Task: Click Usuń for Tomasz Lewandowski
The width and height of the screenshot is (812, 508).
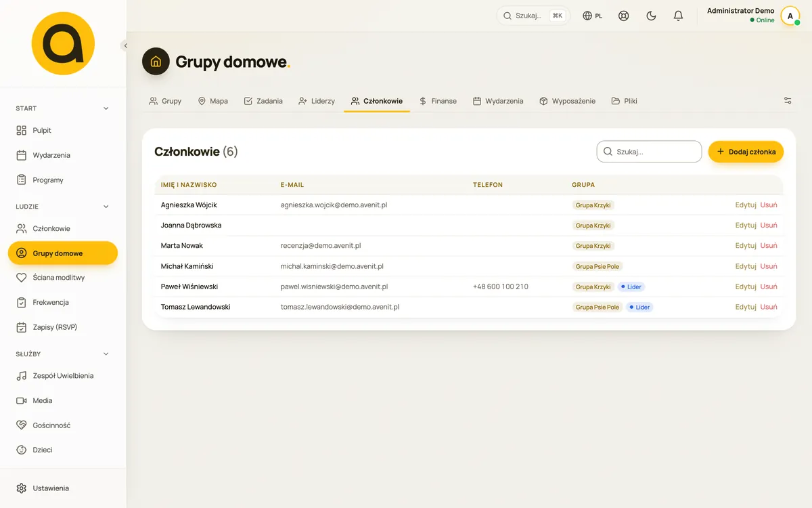Action: tap(769, 307)
